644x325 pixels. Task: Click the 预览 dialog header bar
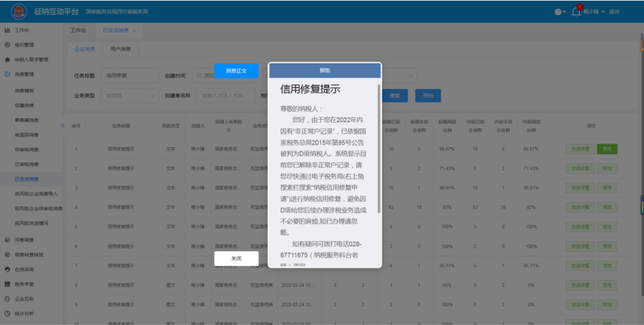click(x=325, y=71)
